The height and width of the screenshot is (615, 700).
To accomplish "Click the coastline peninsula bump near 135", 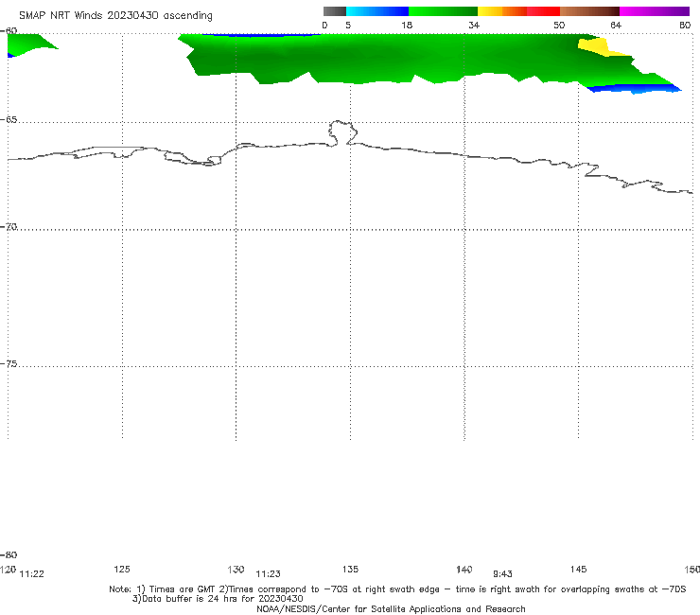I will pyautogui.click(x=342, y=132).
